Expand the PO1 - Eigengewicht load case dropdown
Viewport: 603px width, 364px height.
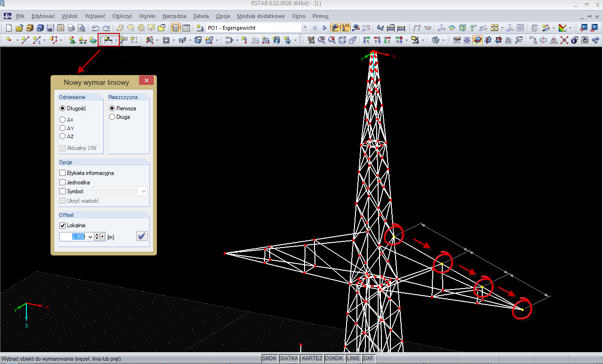click(304, 28)
